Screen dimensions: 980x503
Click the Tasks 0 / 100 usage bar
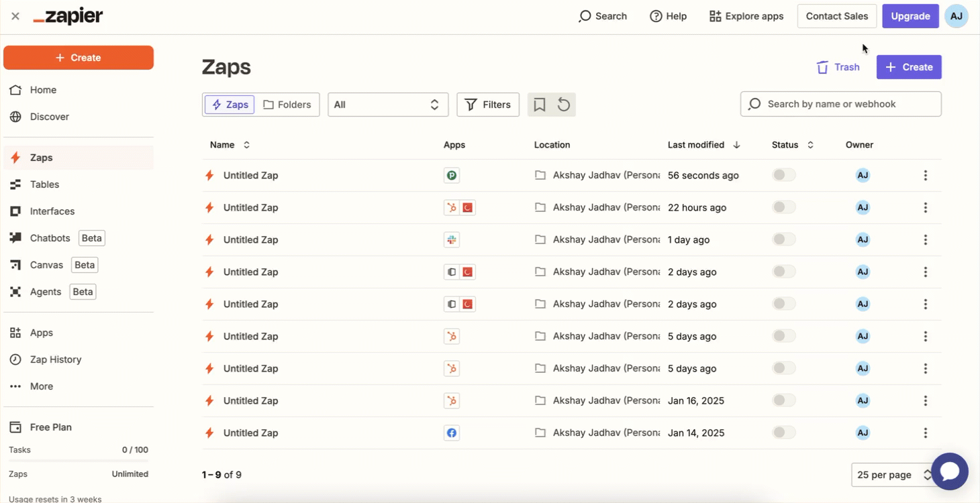(x=79, y=461)
